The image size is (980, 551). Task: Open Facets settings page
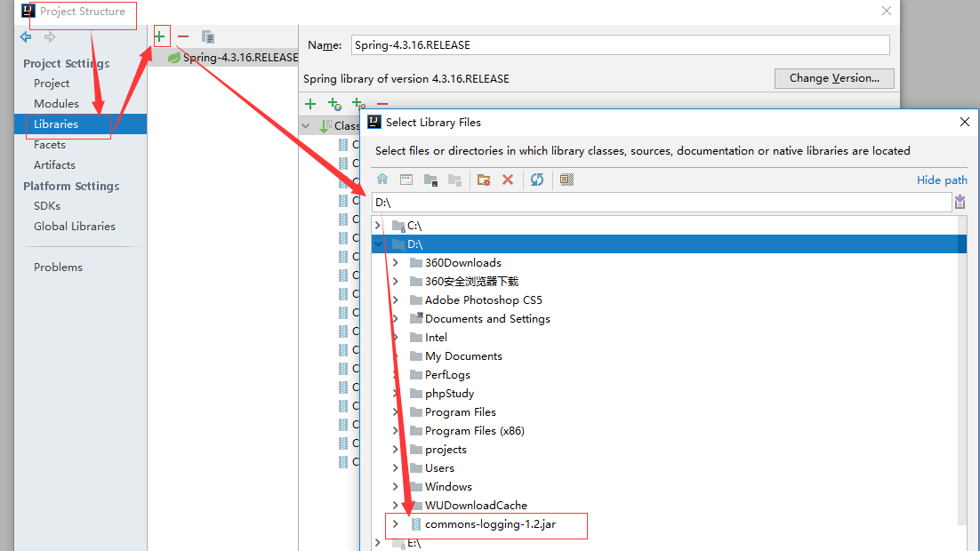[x=50, y=144]
